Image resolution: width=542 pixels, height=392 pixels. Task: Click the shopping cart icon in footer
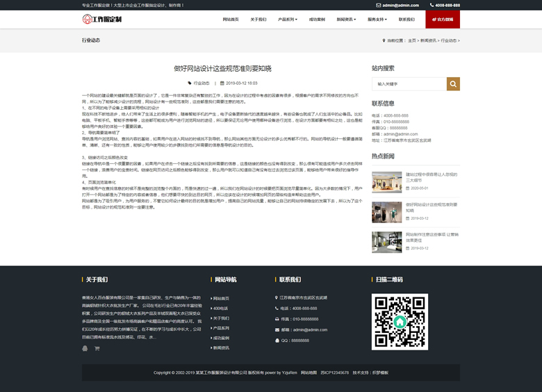[97, 348]
